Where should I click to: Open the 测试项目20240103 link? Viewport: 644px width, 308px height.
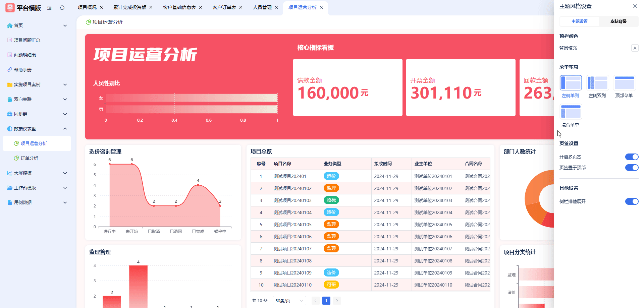point(292,200)
